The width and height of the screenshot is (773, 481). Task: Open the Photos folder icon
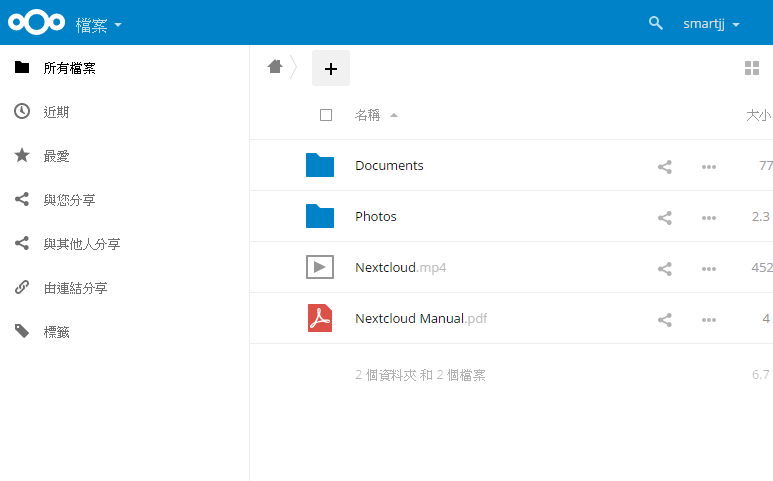click(320, 216)
